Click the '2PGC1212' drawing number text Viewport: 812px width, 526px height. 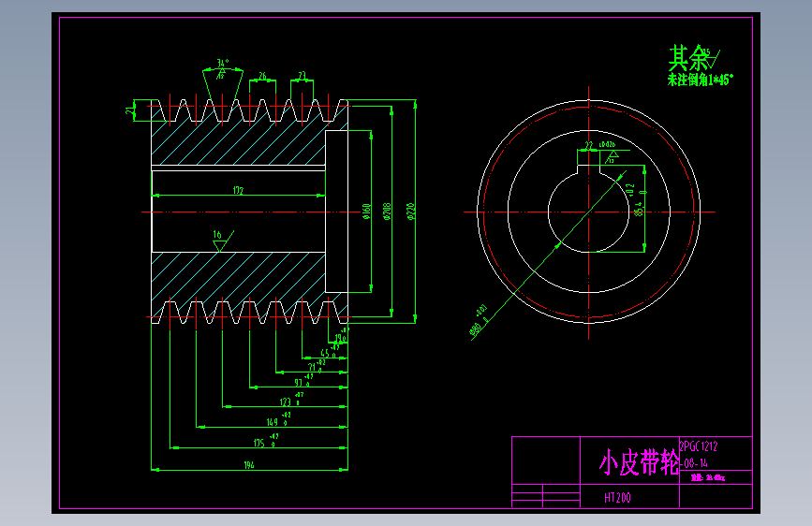pyautogui.click(x=699, y=446)
